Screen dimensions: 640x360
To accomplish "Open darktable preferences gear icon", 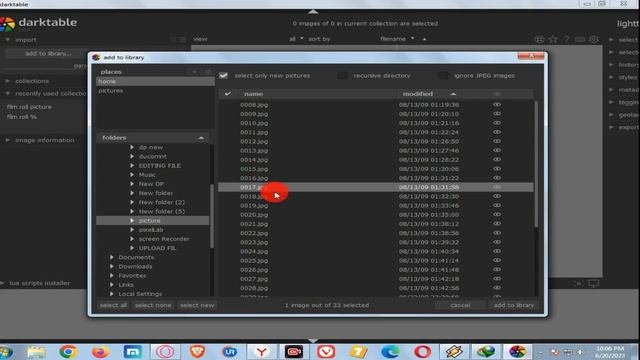I will click(x=593, y=39).
